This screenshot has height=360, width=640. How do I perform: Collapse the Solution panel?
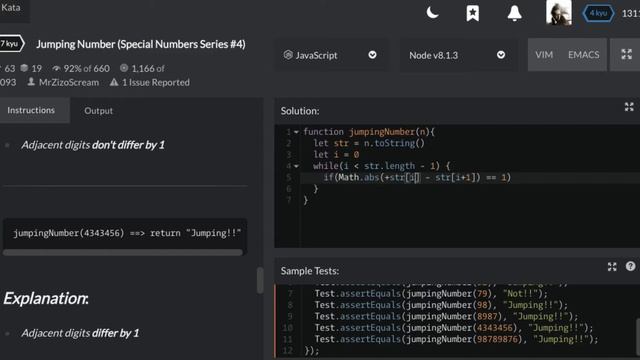point(629,107)
